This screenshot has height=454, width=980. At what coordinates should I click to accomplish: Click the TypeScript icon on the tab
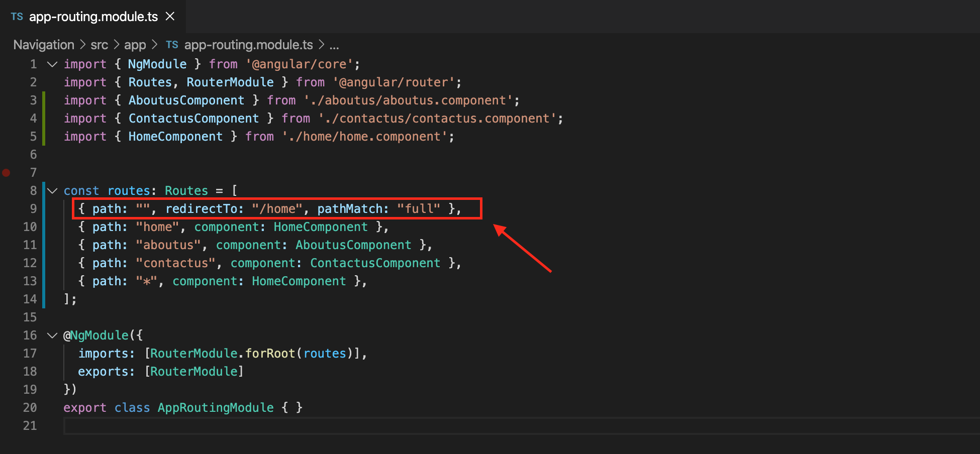(x=17, y=17)
